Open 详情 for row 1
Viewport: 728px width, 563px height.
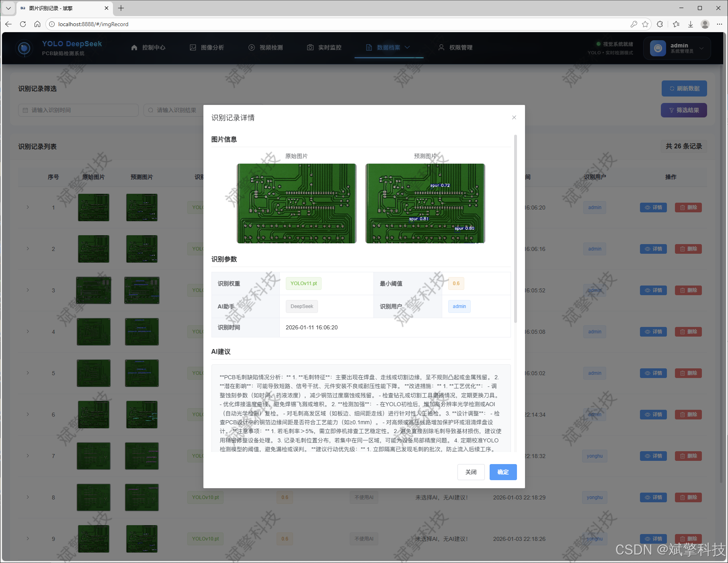coord(653,208)
